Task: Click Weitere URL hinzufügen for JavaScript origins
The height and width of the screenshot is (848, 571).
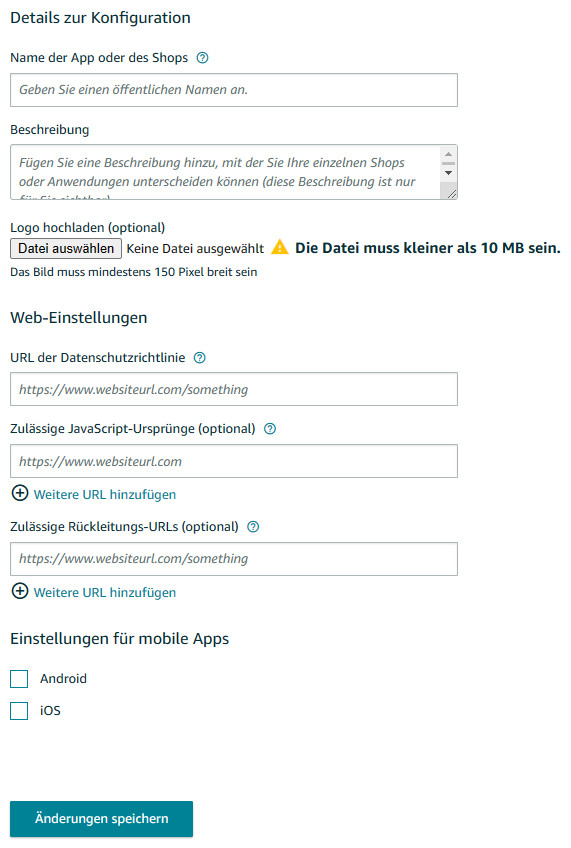Action: 105,494
